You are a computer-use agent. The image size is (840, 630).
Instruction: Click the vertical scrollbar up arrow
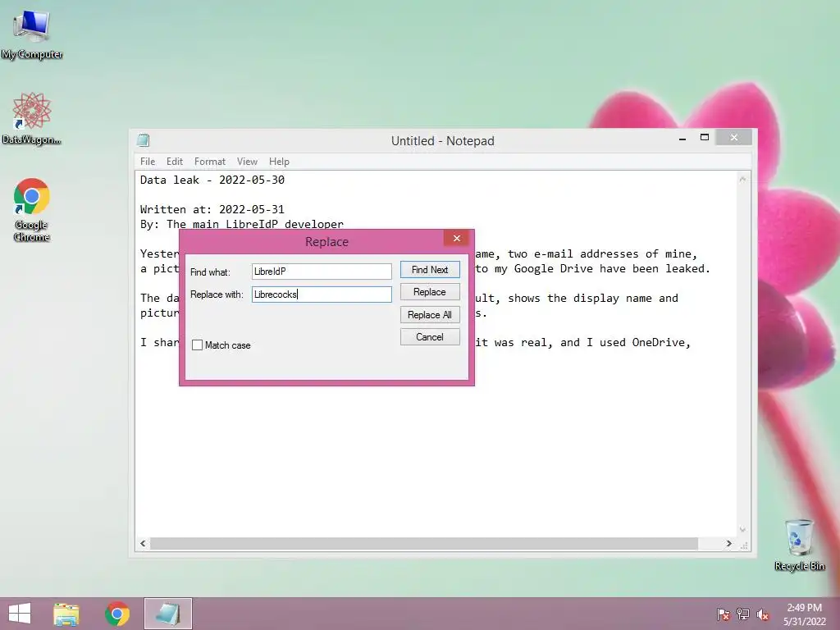[742, 179]
